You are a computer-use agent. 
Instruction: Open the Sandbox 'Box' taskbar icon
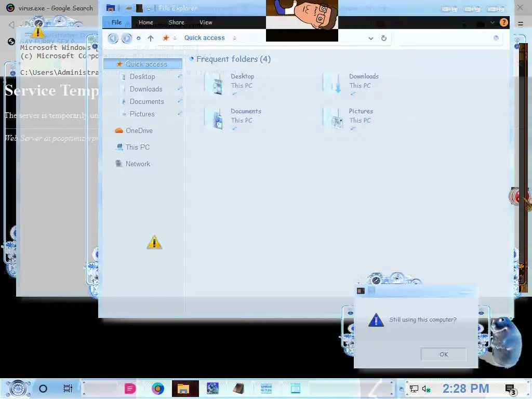[212, 389]
